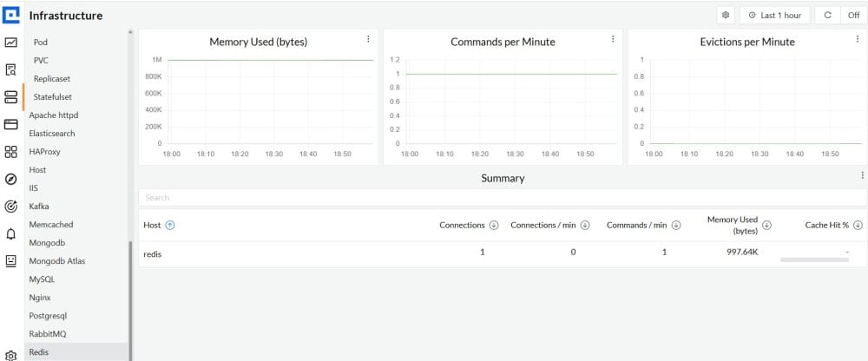
Task: Open the alerts bell icon in sidebar
Action: 11,234
